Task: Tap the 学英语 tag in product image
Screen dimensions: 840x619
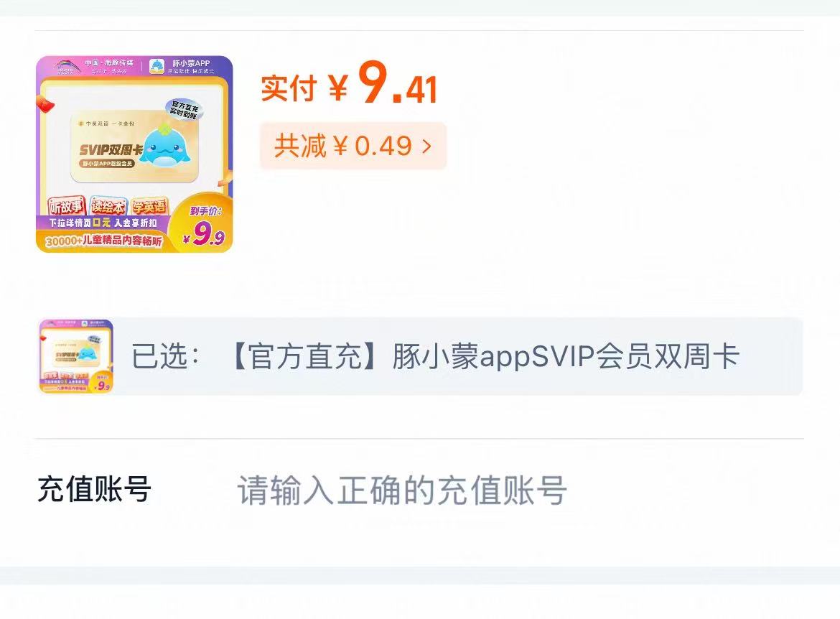Action: (x=149, y=206)
